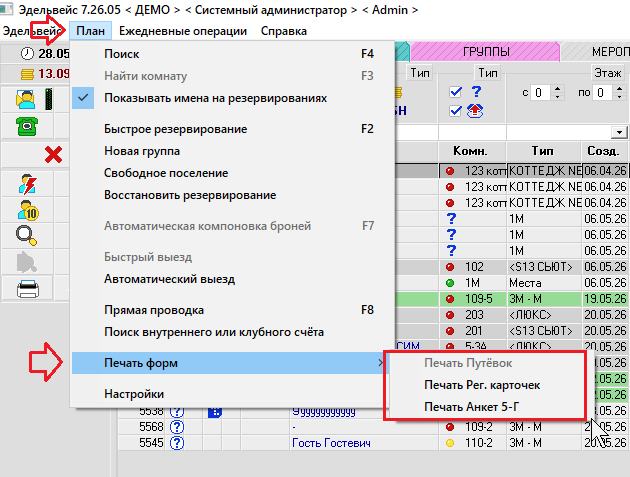Click question icon in row 5545
The width and height of the screenshot is (630, 477).
pyautogui.click(x=177, y=443)
